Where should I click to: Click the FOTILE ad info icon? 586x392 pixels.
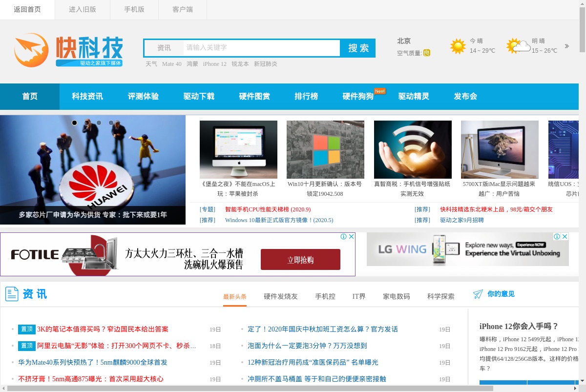(x=344, y=237)
